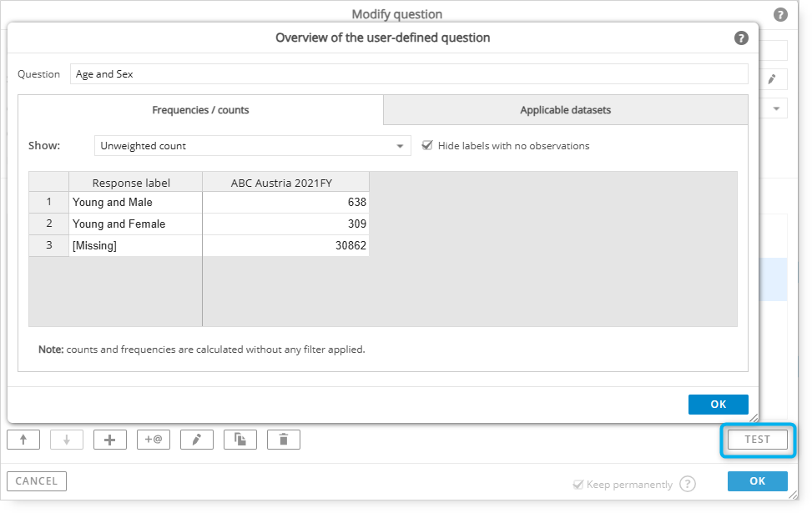Click the move up arrow icon

[x=23, y=440]
